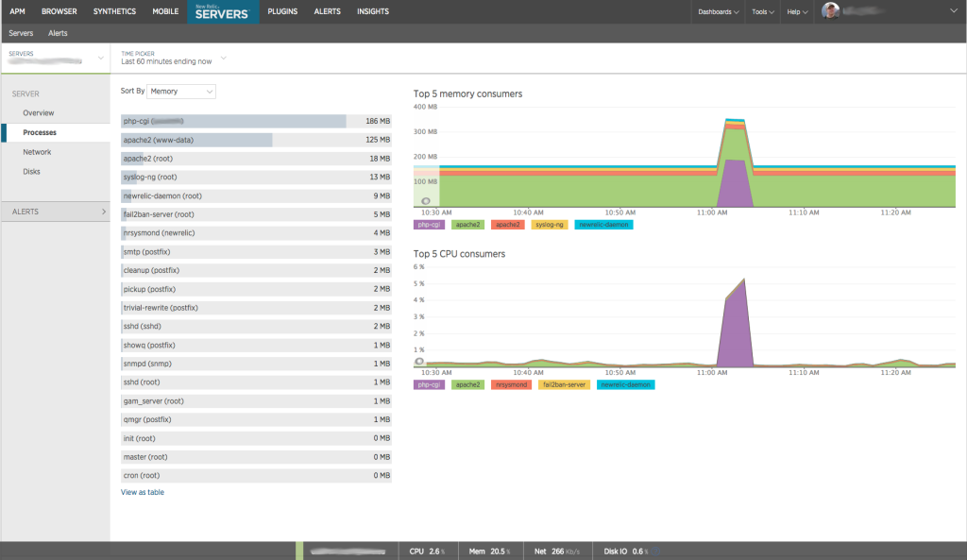Select the trivial-rewrite (postfix) process row
The height and width of the screenshot is (560, 967).
(x=256, y=308)
